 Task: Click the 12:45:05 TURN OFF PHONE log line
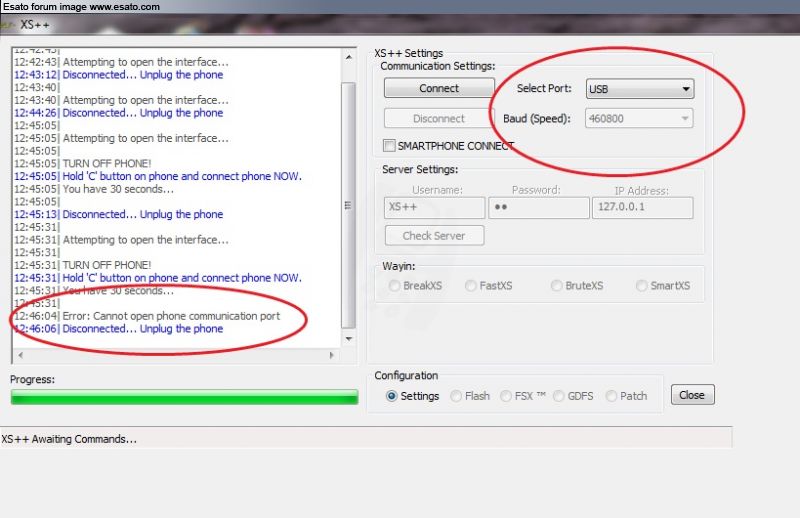click(x=83, y=163)
